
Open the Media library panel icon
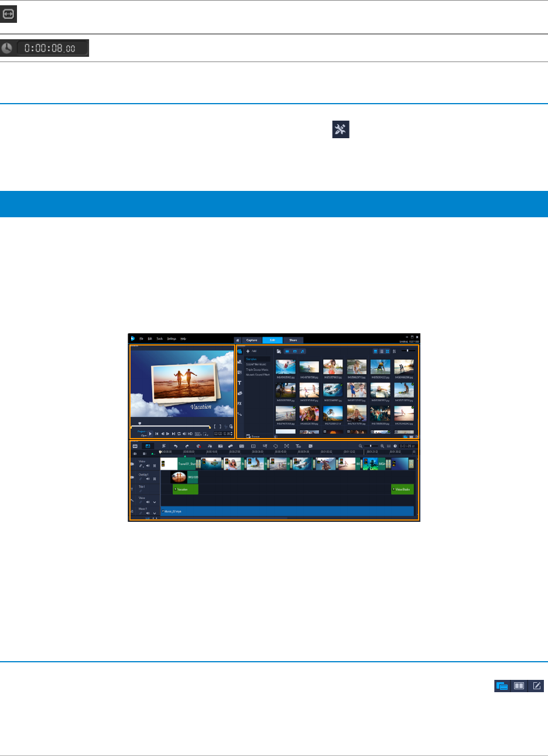point(239,351)
